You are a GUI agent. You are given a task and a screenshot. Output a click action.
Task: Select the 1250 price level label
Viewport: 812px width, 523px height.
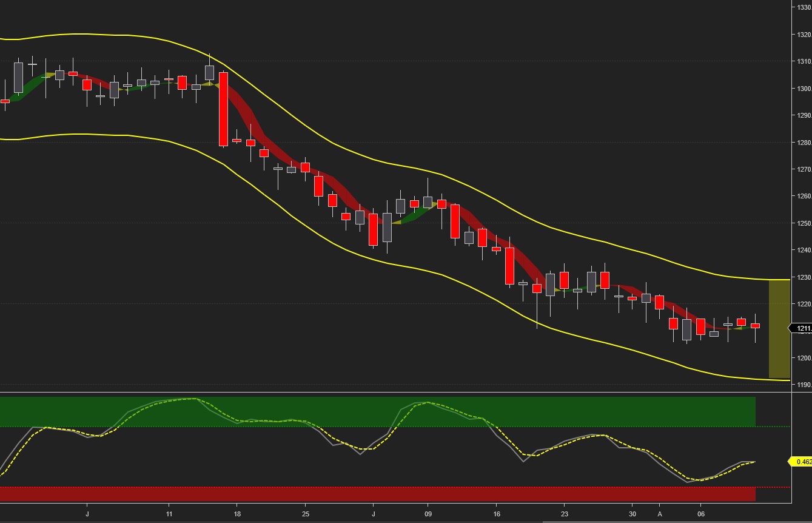[x=805, y=223]
